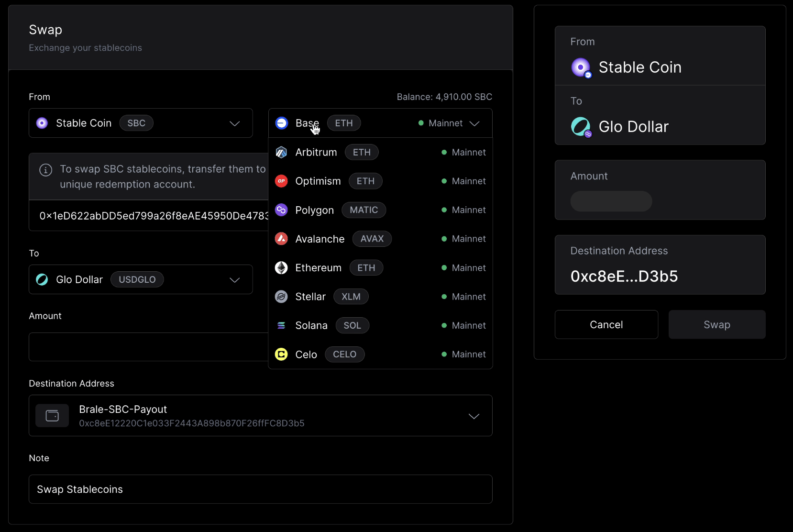793x532 pixels.
Task: Click the wallet icon beside Brale-SBC-Payout
Action: (52, 415)
